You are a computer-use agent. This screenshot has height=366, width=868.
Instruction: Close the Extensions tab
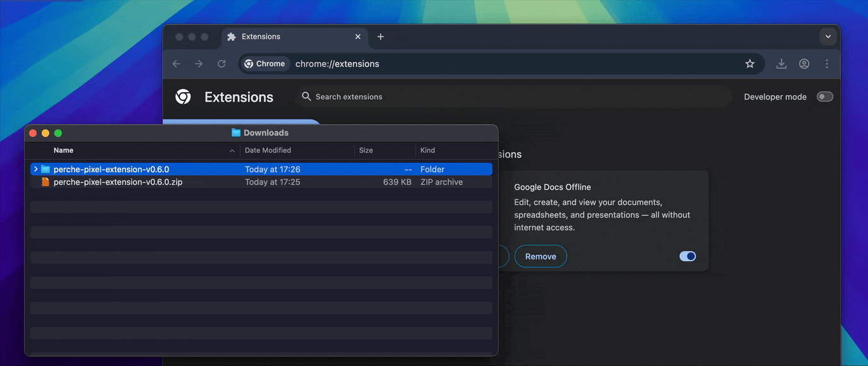click(x=358, y=37)
